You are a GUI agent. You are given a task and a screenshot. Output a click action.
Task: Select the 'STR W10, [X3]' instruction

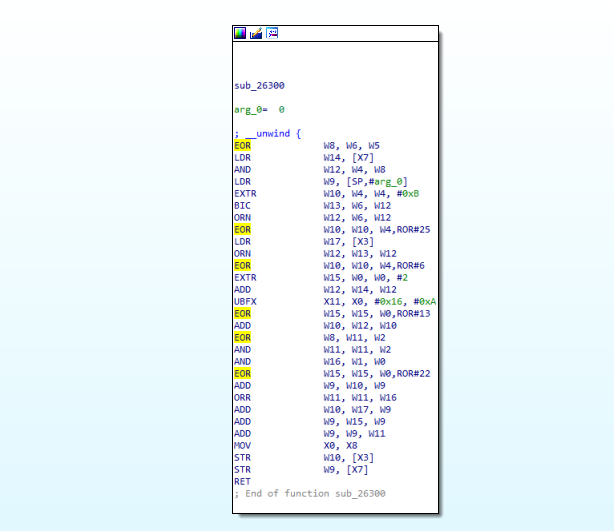(x=304, y=458)
